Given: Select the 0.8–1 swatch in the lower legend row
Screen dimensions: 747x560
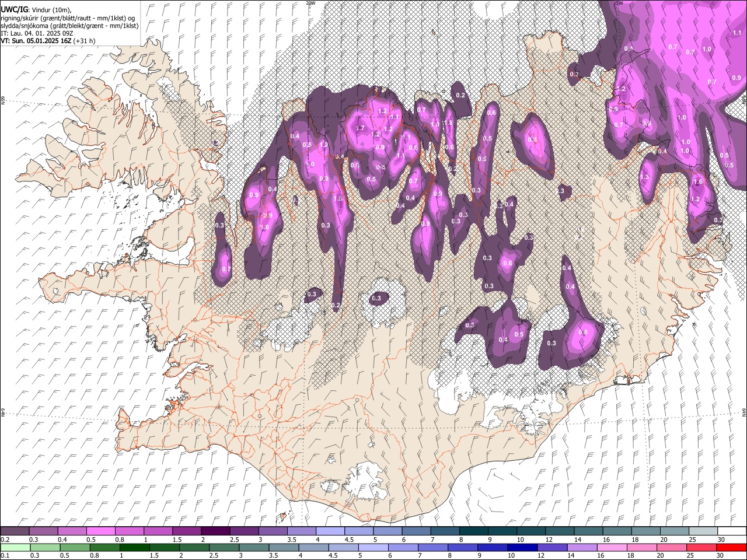Looking at the screenshot, I should tap(104, 547).
